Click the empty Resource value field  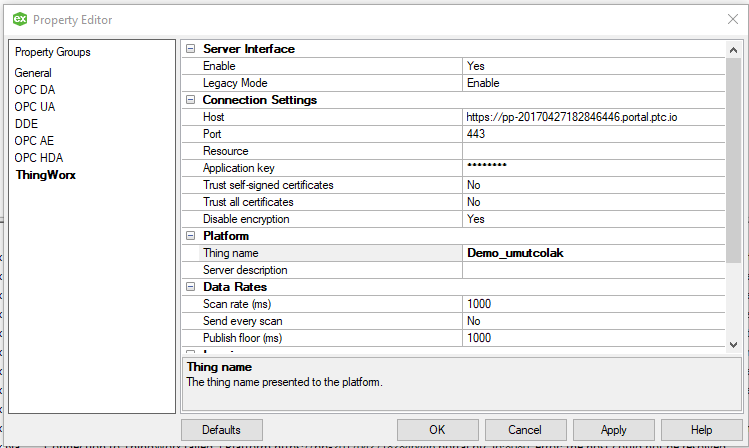point(594,151)
